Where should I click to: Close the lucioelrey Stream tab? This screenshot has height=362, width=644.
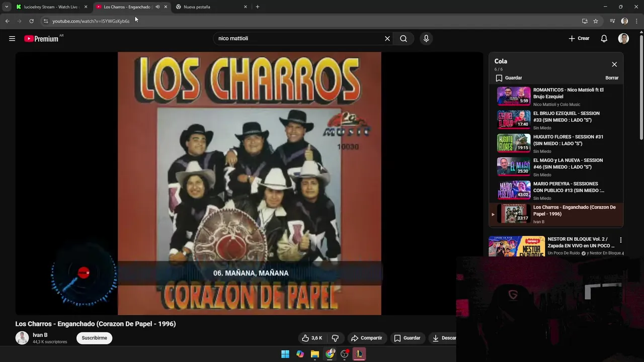pyautogui.click(x=86, y=7)
